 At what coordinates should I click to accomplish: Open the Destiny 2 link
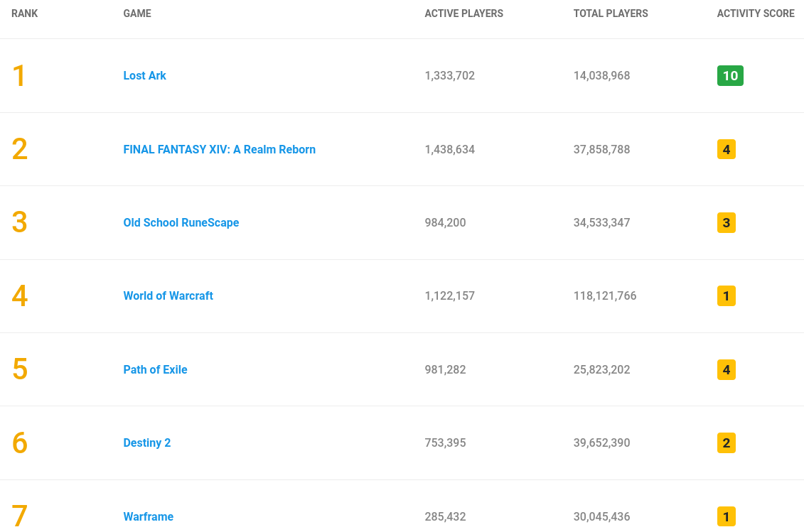click(146, 443)
